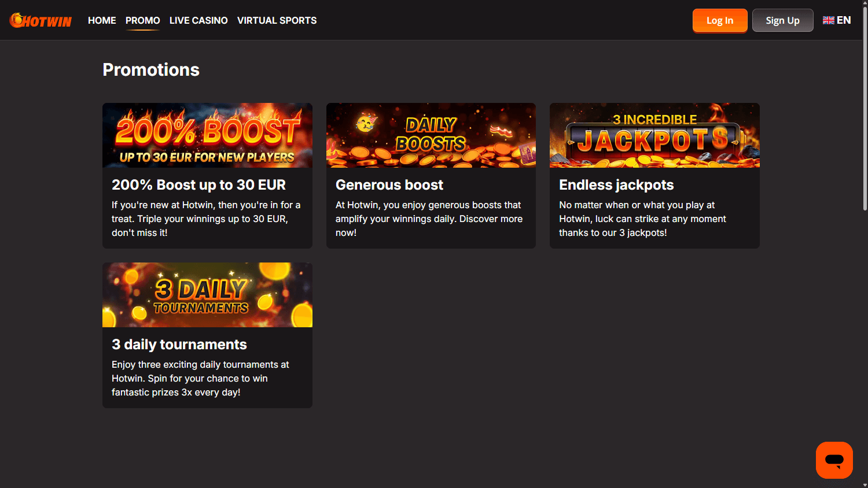Image resolution: width=868 pixels, height=488 pixels.
Task: Switch to the LIVE CASINO section
Action: 198,20
